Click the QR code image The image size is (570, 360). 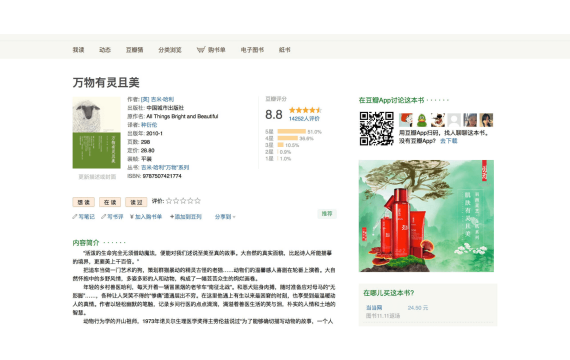click(377, 129)
